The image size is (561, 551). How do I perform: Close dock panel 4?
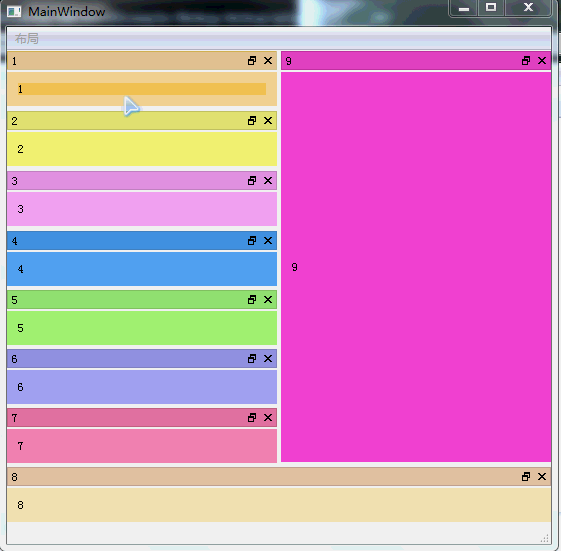pos(268,241)
